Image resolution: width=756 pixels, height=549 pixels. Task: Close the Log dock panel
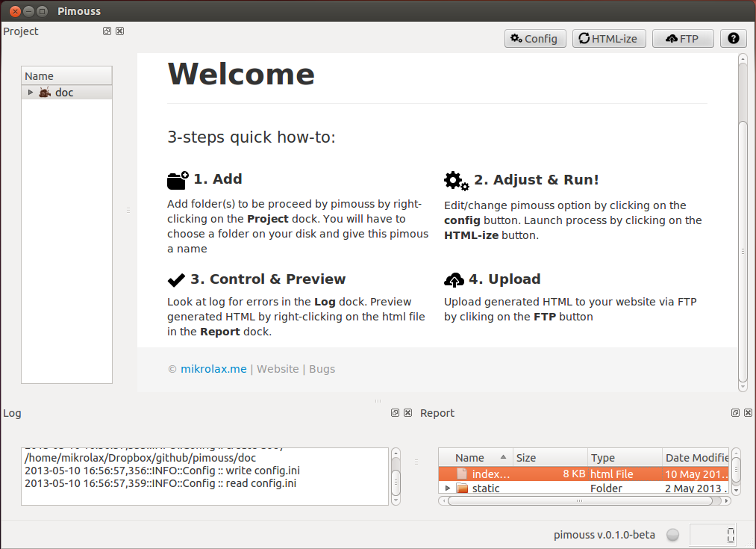click(x=407, y=413)
